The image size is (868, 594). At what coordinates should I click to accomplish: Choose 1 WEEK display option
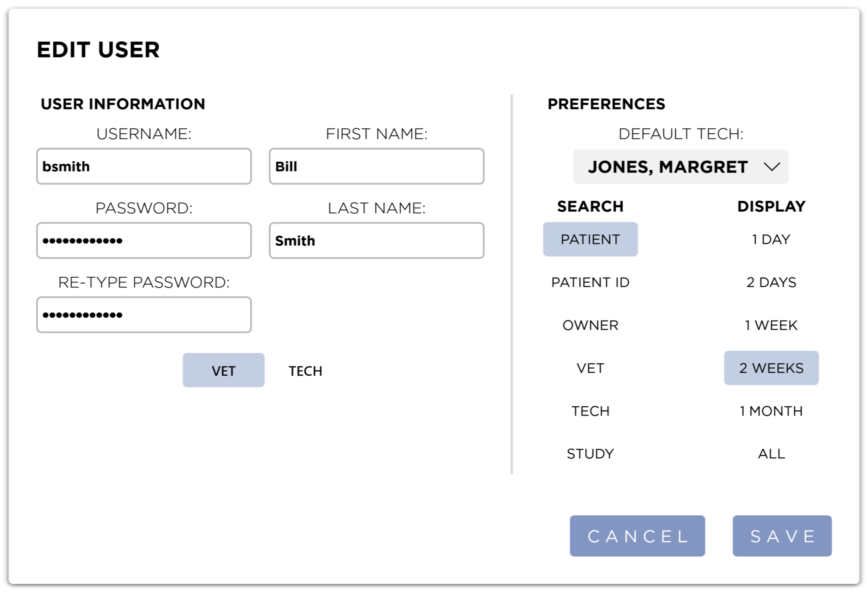(771, 325)
